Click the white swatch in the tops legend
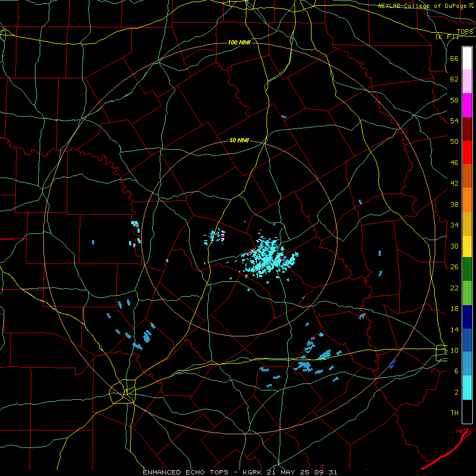476x476 pixels. point(467,58)
